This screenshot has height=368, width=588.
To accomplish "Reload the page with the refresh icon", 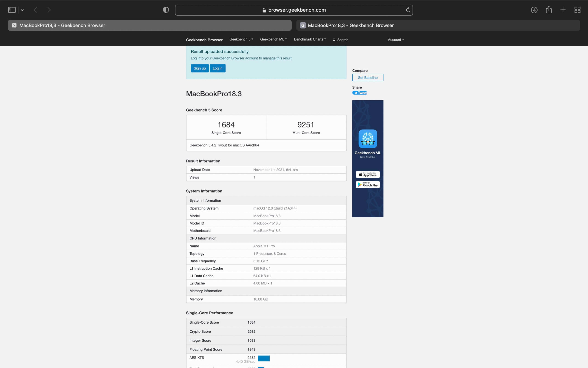I will (408, 10).
